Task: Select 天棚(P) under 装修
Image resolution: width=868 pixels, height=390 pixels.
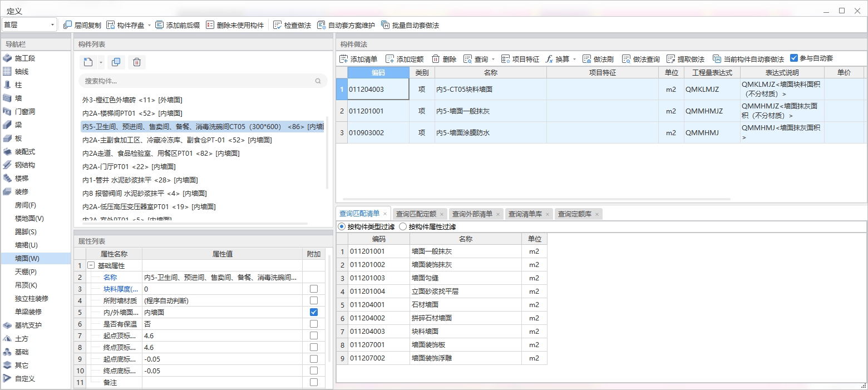Action: 36,272
